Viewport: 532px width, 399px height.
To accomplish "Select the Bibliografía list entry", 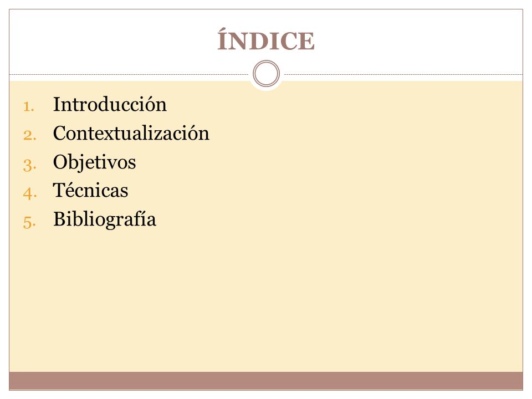I will tap(105, 219).
